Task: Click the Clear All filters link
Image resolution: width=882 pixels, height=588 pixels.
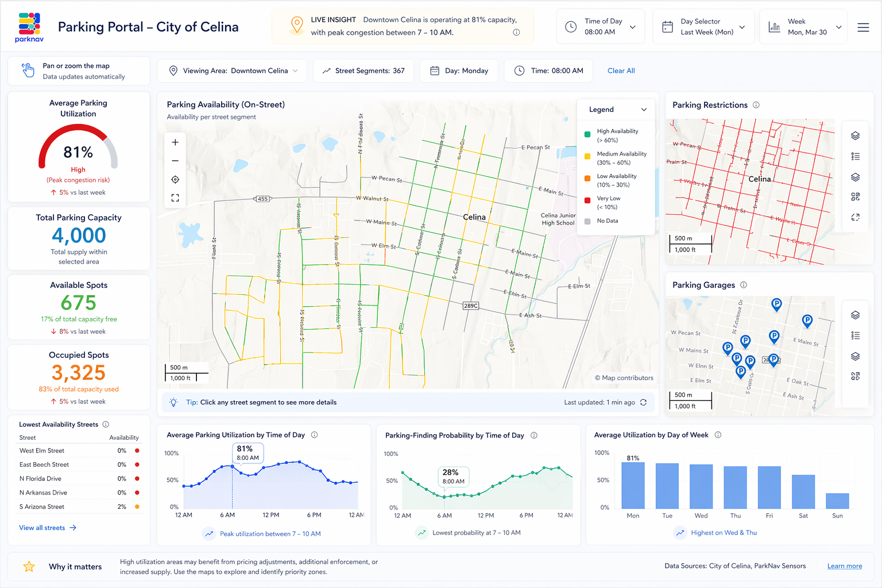Action: click(621, 71)
